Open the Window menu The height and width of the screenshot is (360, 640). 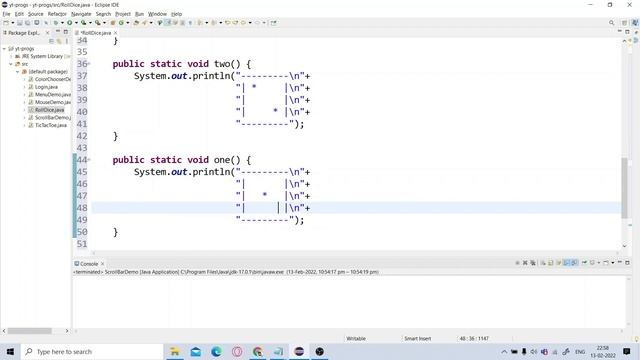(x=157, y=14)
